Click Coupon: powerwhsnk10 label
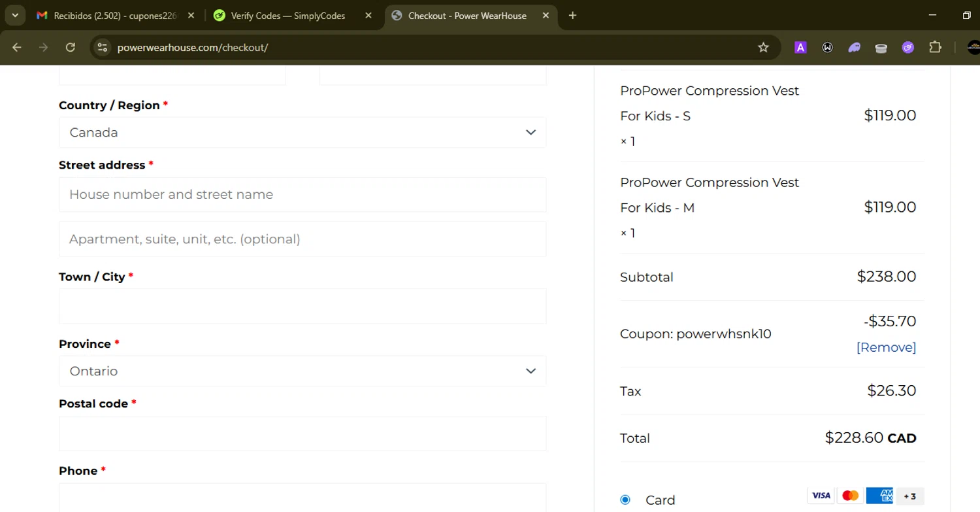 click(696, 334)
